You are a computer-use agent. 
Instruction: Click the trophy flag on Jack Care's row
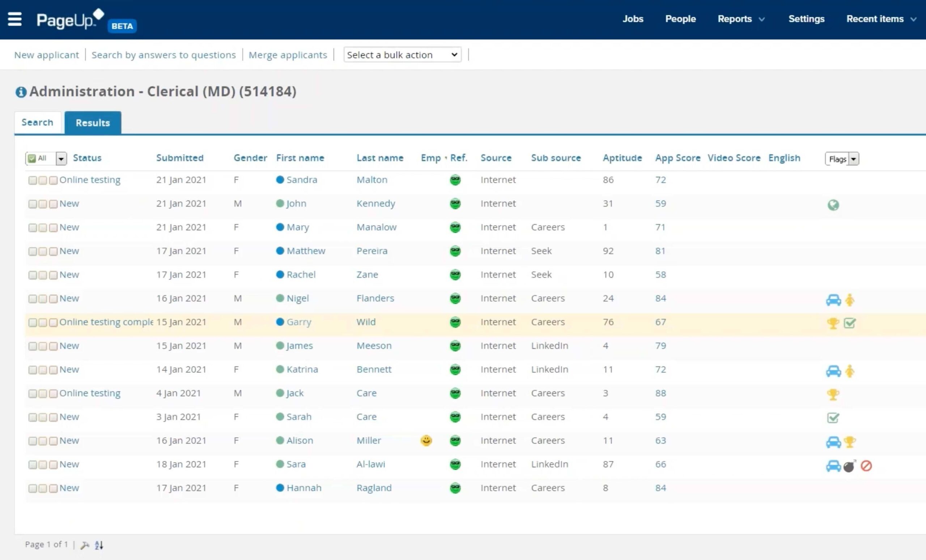point(834,395)
